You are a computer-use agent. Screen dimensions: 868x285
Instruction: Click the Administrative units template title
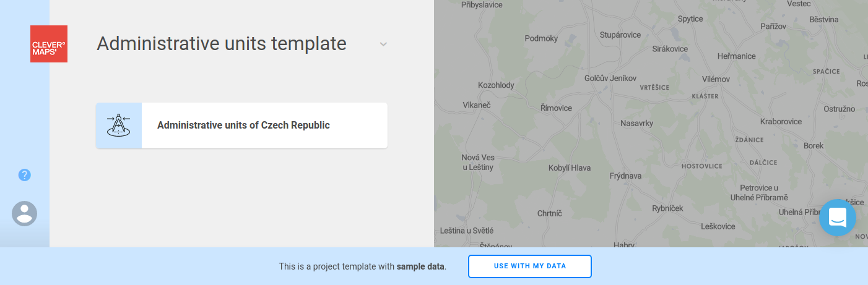tap(222, 44)
